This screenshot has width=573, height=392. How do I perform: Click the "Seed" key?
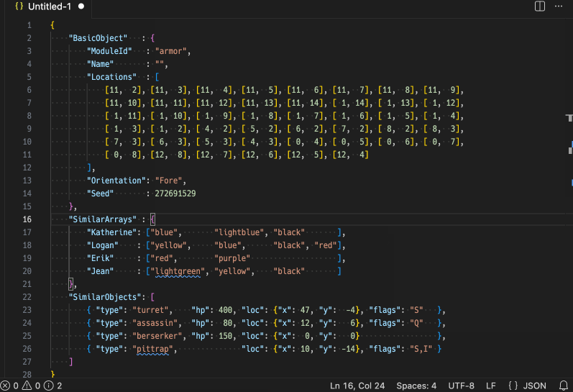coord(100,193)
